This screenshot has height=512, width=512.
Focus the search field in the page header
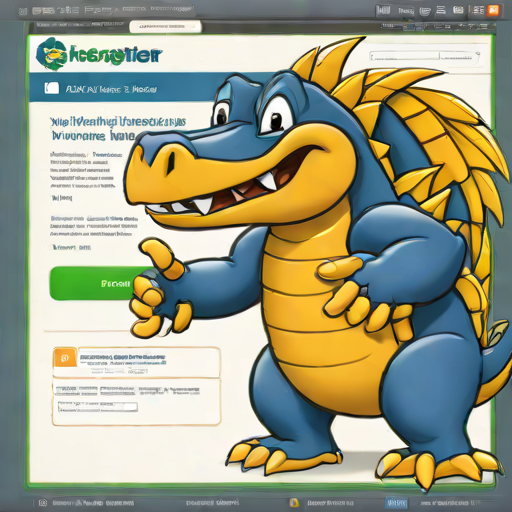(x=424, y=57)
